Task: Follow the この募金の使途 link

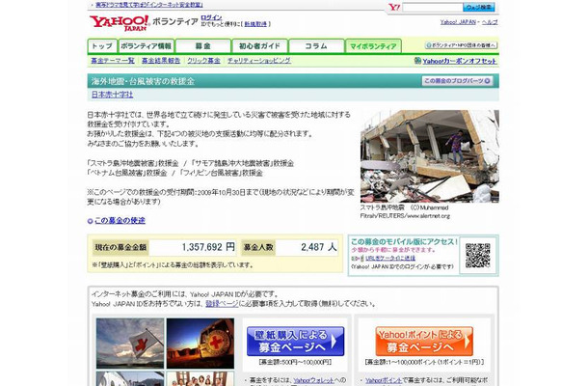Action: point(120,221)
